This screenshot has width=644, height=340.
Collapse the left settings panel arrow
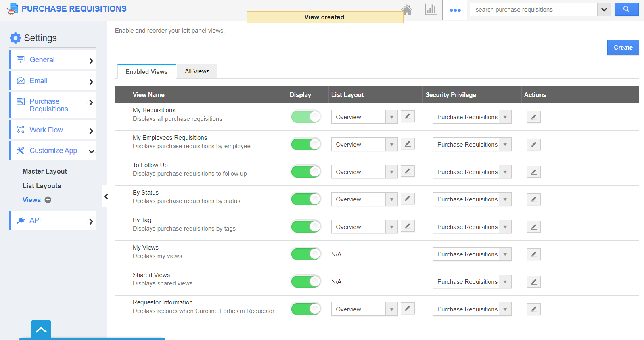pyautogui.click(x=106, y=197)
